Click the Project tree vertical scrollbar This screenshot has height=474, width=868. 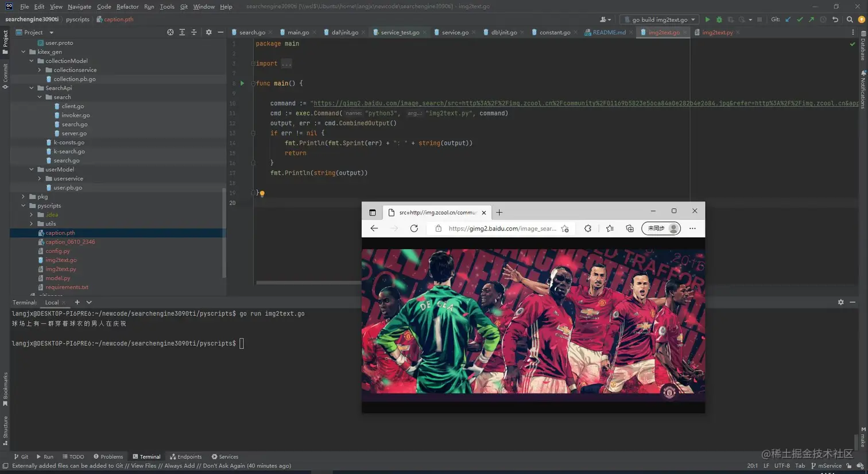click(224, 233)
